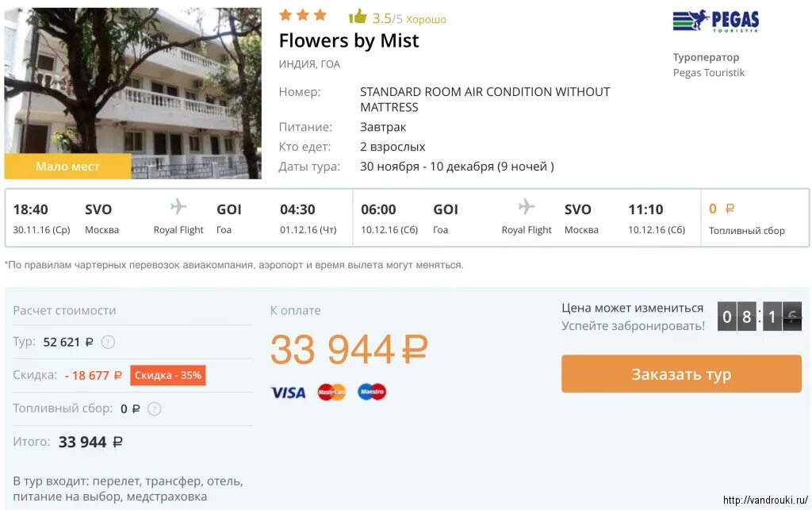
Task: Open the Flowers by Mist hotel title
Action: (349, 40)
